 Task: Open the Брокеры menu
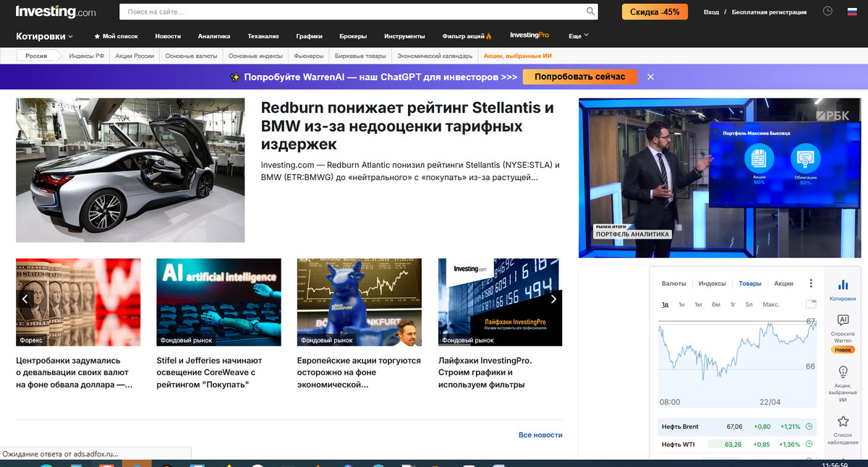353,36
